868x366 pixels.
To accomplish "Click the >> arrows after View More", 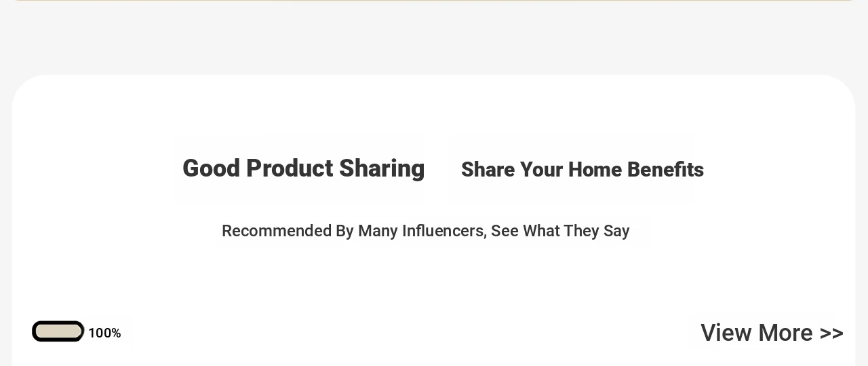I will (831, 333).
